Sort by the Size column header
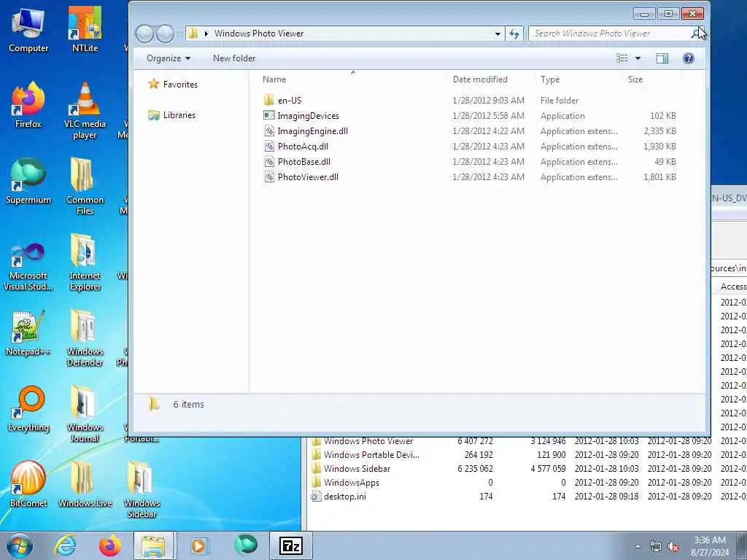747x560 pixels. click(653, 79)
